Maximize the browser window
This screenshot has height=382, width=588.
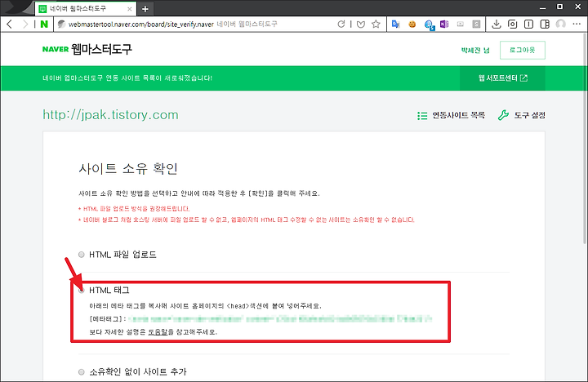click(x=560, y=7)
